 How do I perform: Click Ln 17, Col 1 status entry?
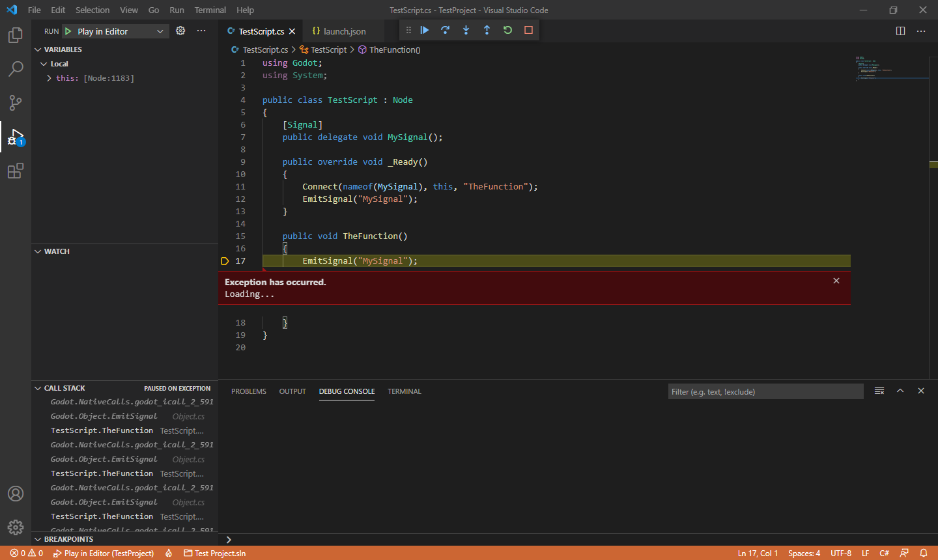pos(758,553)
